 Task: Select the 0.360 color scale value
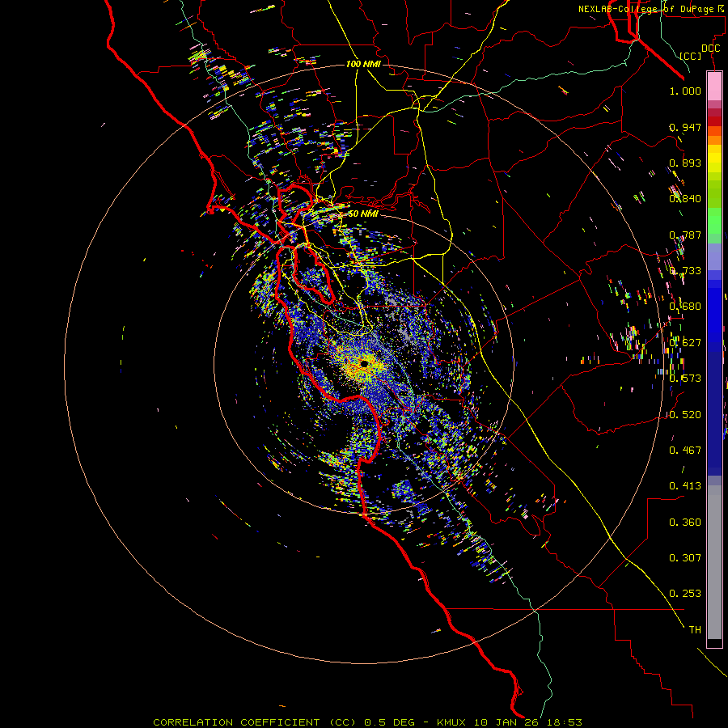(x=685, y=522)
